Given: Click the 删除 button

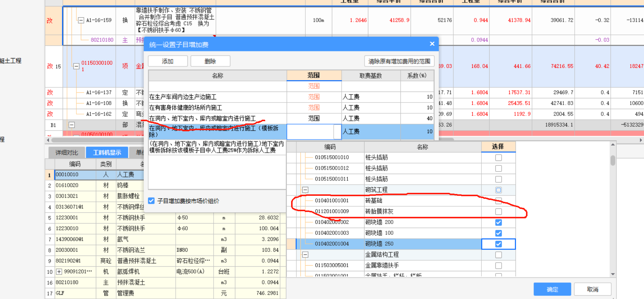Looking at the screenshot, I should coord(210,61).
